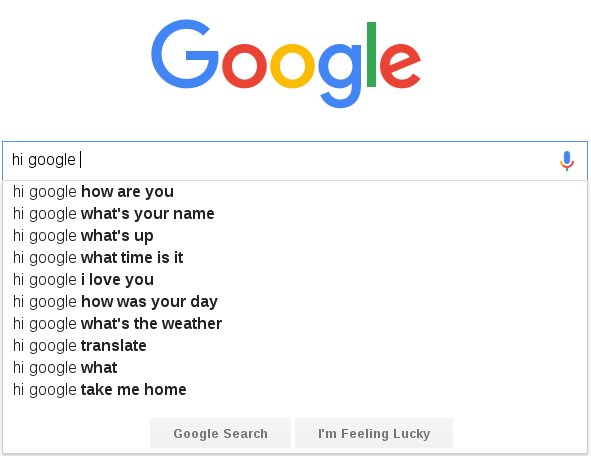Click inside the search text field

tap(279, 161)
